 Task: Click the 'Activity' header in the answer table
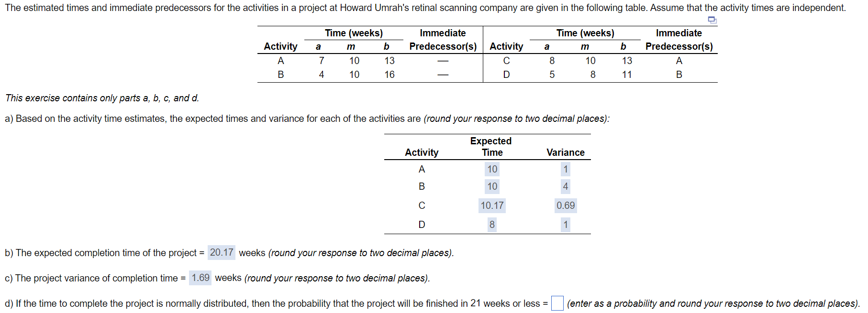pyautogui.click(x=422, y=152)
